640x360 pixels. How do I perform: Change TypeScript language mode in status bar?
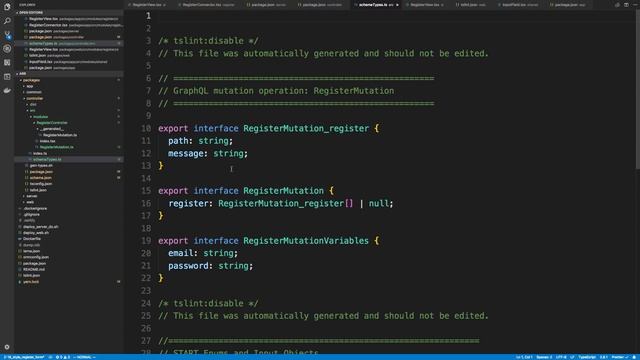click(x=587, y=357)
